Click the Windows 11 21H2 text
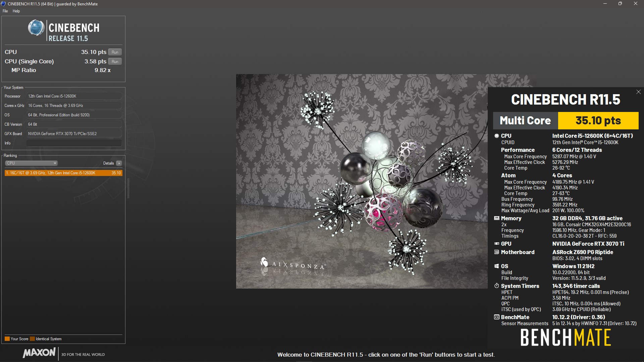This screenshot has width=644, height=362. pyautogui.click(x=573, y=266)
